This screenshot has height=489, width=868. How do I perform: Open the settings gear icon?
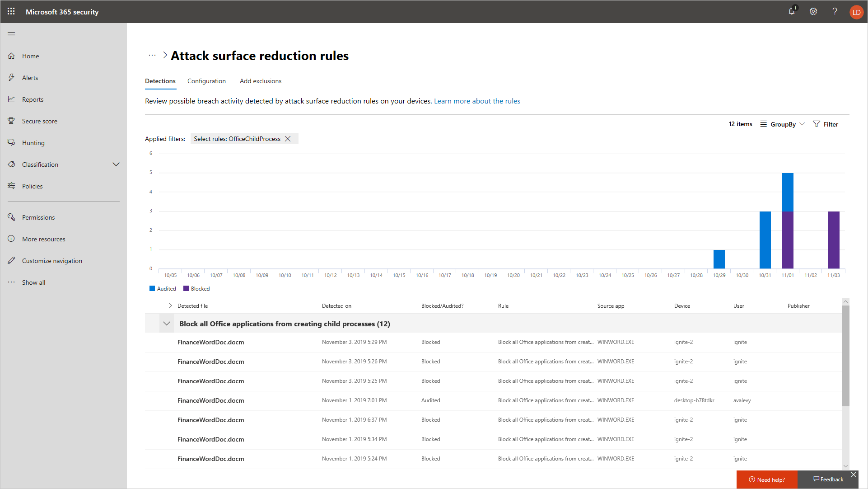813,11
